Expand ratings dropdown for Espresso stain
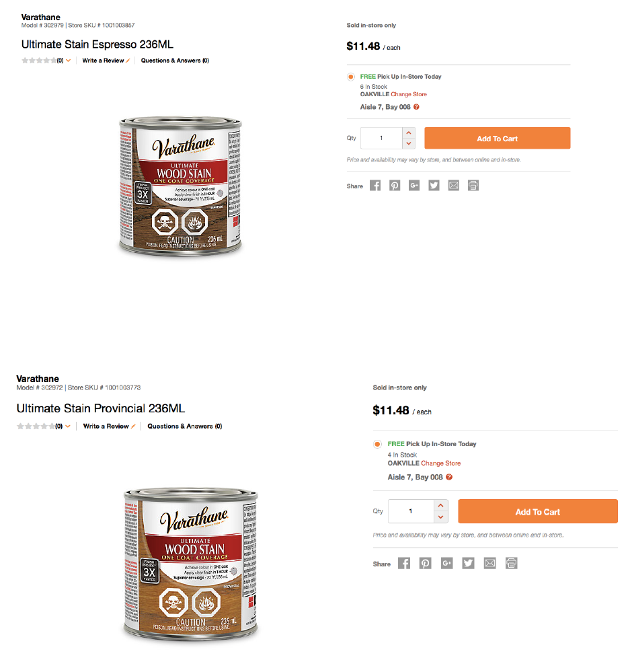The height and width of the screenshot is (672, 630). click(68, 61)
